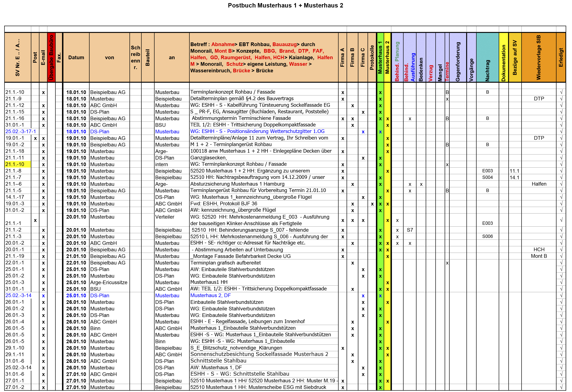Select the 'Bezüge auf SV' column header
Image resolution: width=572 pixels, height=392 pixels.
point(515,57)
